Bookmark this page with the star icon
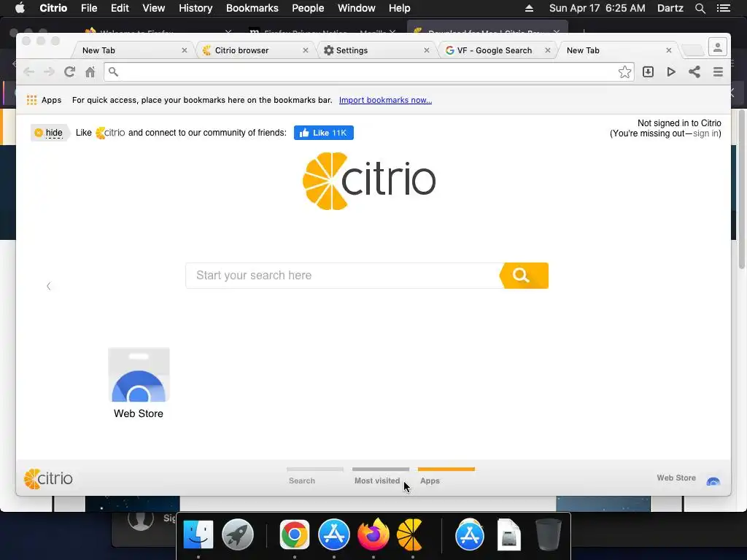Viewport: 747px width, 560px height. (x=624, y=72)
